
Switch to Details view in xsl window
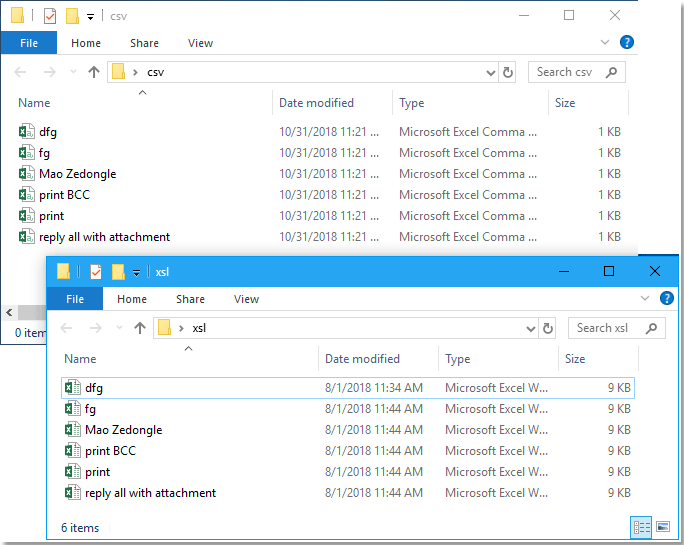[x=640, y=527]
